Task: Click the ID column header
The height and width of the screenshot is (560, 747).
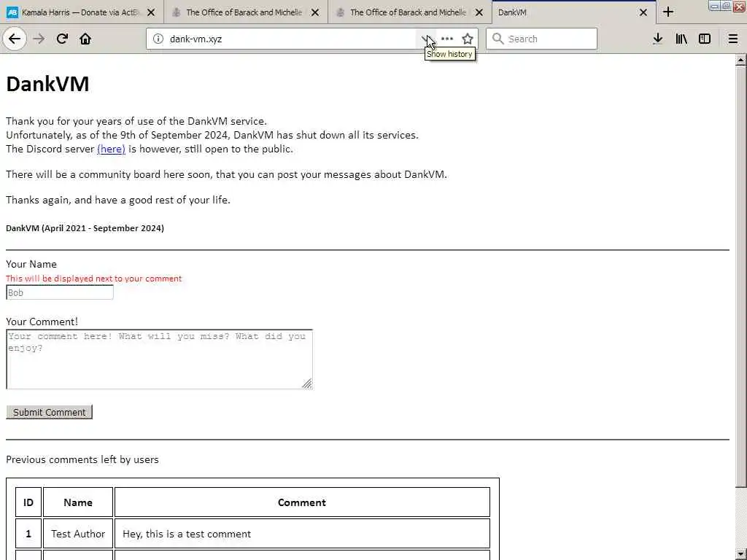Action: tap(28, 502)
